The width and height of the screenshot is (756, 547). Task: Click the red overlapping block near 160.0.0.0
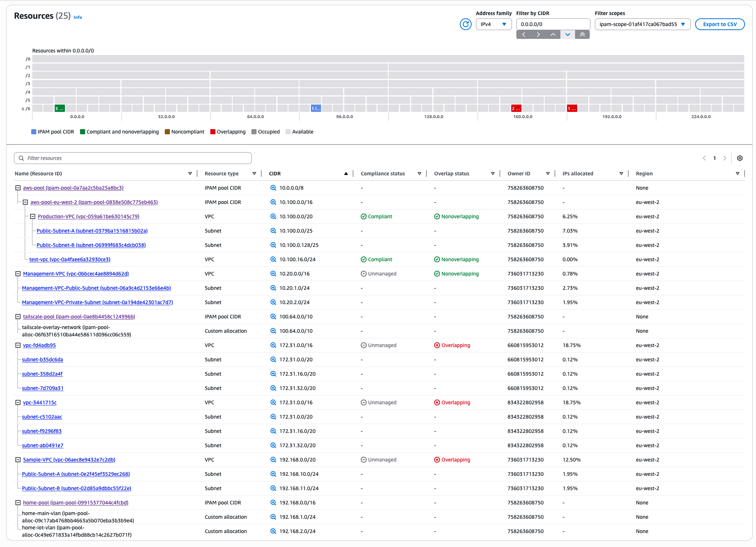click(x=516, y=109)
